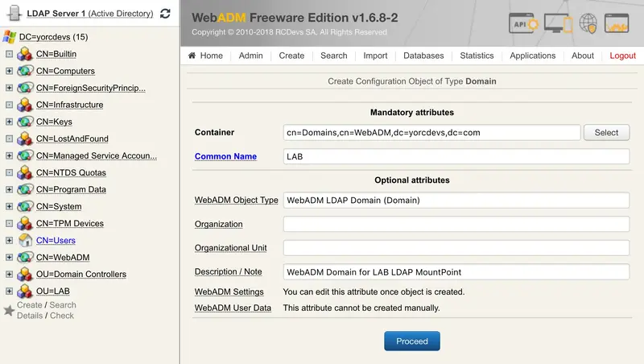Click the LDAP Server 1 server icon

coord(14,13)
